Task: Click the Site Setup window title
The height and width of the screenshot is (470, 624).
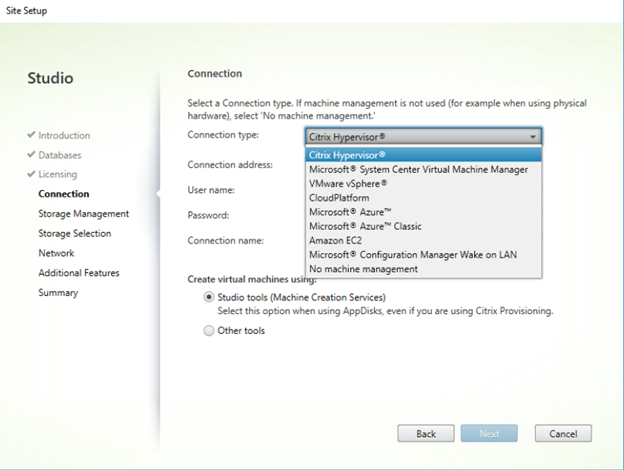Action: pyautogui.click(x=26, y=11)
